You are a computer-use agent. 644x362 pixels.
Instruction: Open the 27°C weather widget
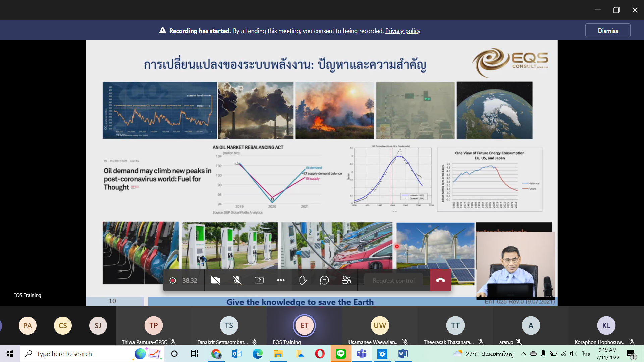483,354
